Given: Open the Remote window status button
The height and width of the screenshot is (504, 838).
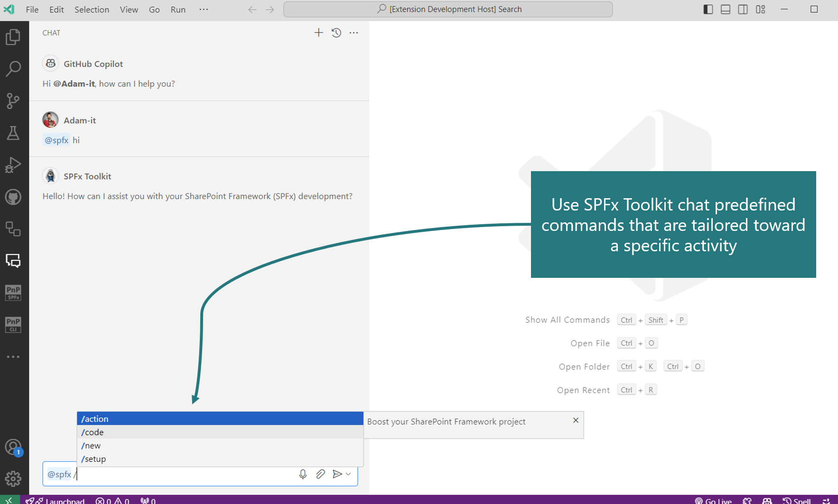Looking at the screenshot, I should click(x=9, y=500).
